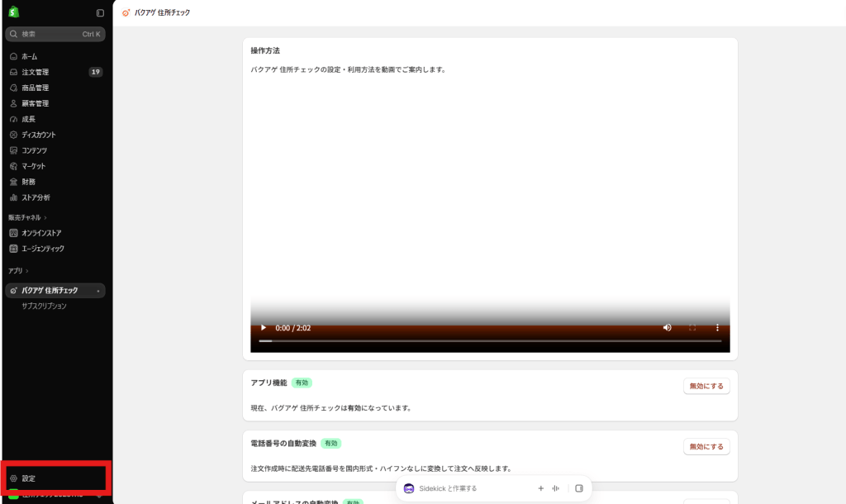Mute the video with the speaker icon
Screen dimensions: 846x504
pyautogui.click(x=668, y=327)
